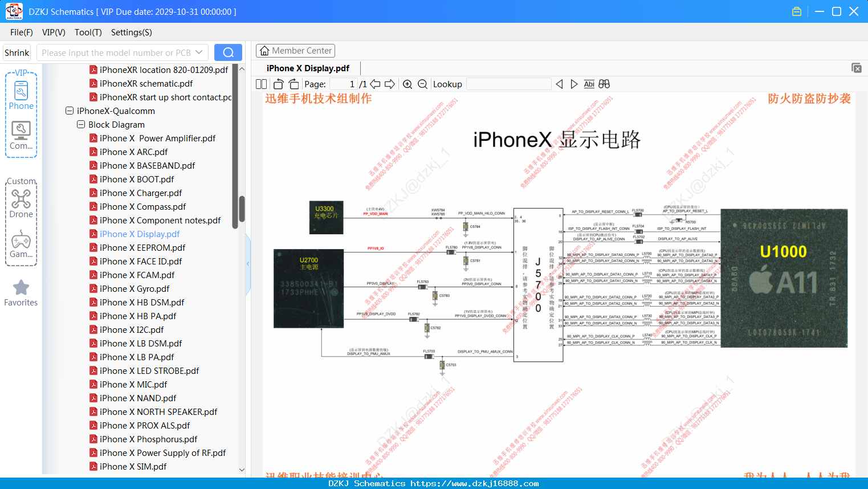Screen dimensions: 868x489
Task: Open the Computer category in sidebar
Action: [x=21, y=135]
